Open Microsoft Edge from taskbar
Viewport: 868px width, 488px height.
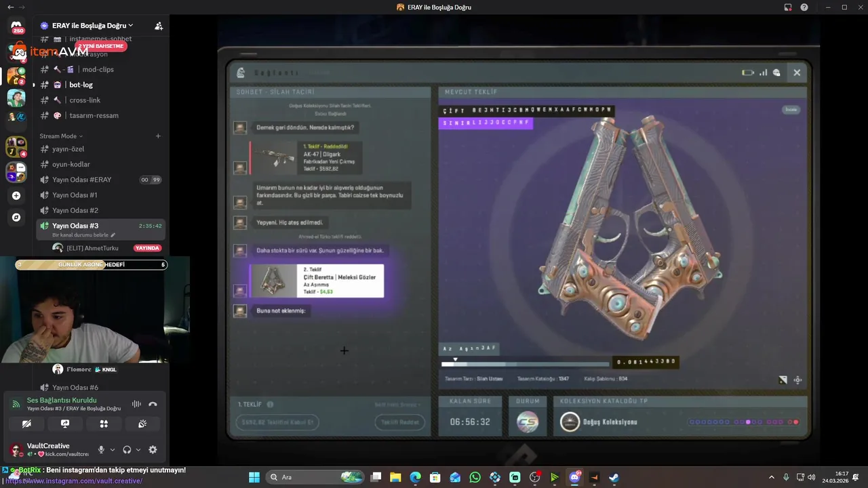(415, 477)
